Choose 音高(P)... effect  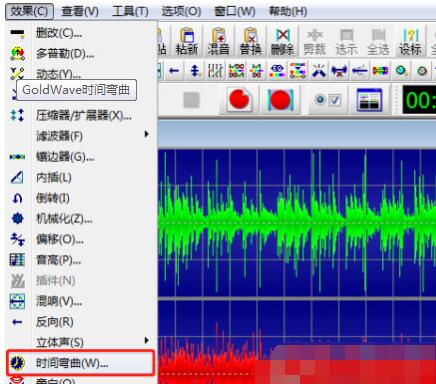click(81, 260)
